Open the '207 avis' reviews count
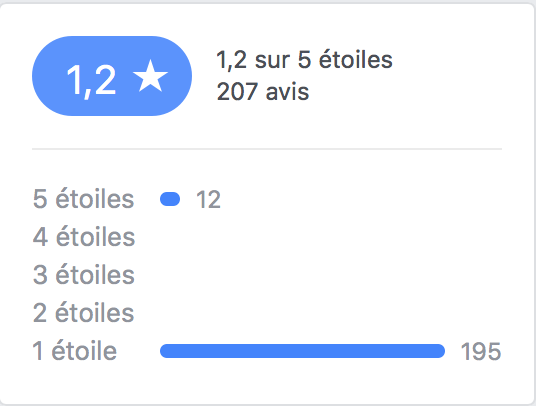536x406 pixels. pyautogui.click(x=263, y=92)
